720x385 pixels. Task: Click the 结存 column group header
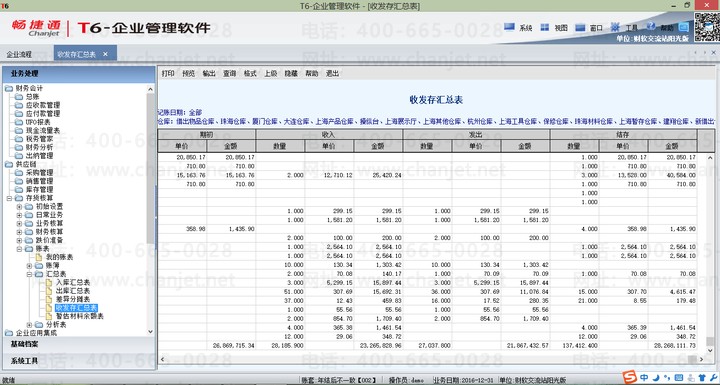(x=623, y=134)
